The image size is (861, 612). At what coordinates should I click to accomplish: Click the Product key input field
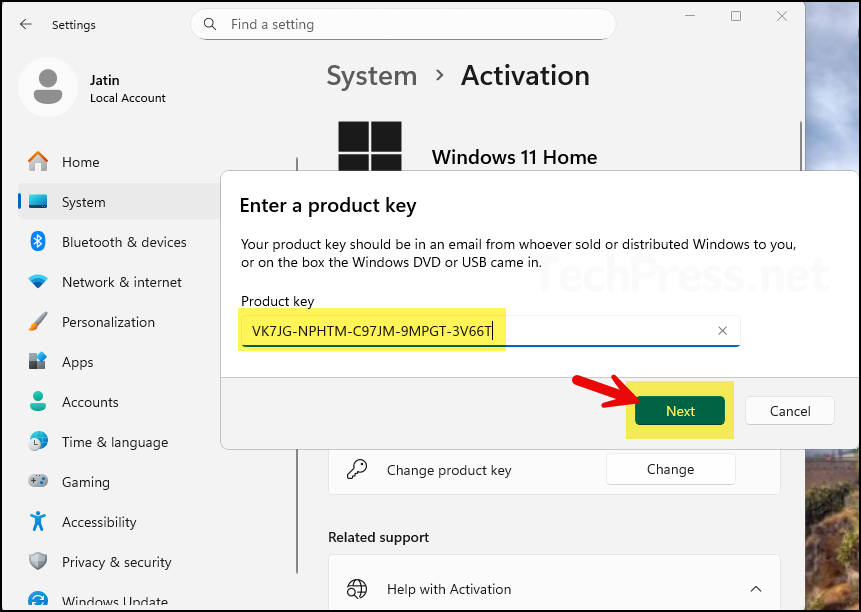click(x=490, y=330)
